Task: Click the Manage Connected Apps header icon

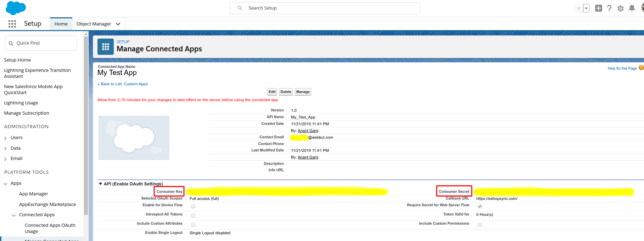Action: pyautogui.click(x=106, y=47)
